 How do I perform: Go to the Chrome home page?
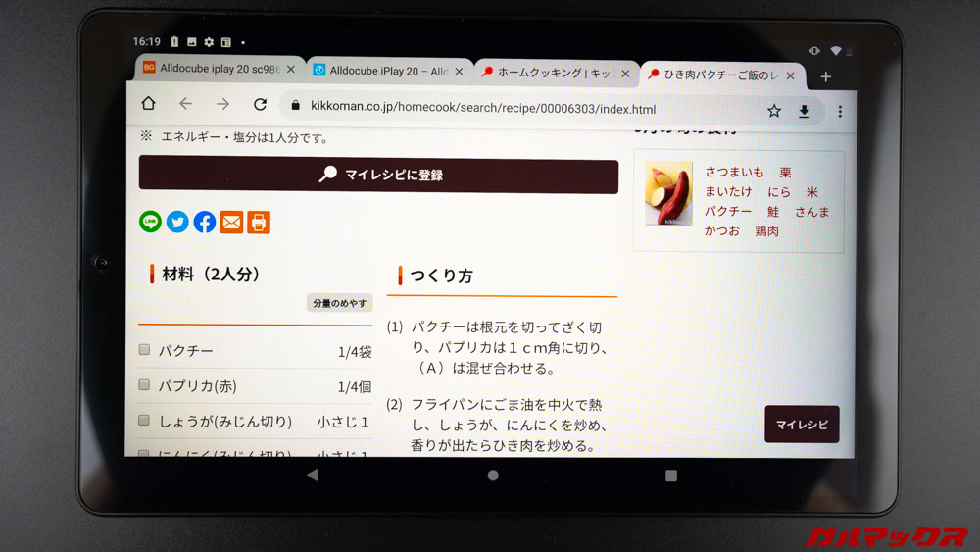pos(148,103)
